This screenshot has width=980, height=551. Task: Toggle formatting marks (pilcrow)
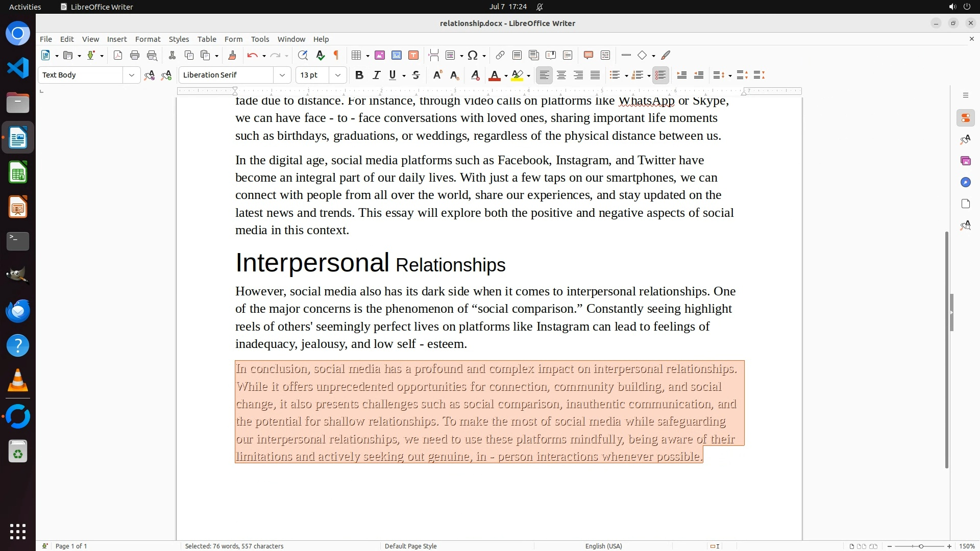[x=336, y=56]
